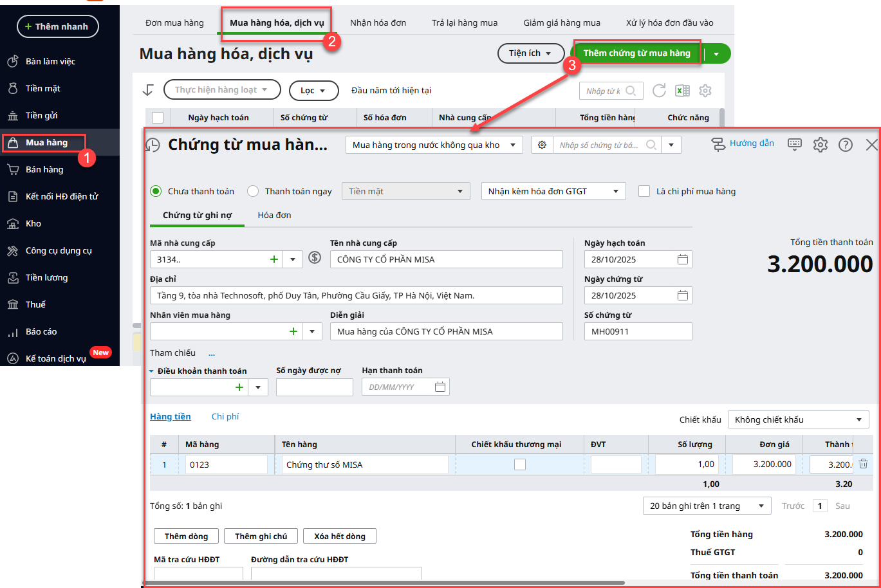Open Mua hàng trong nước không qua kho dropdown
881x588 pixels.
coord(434,145)
